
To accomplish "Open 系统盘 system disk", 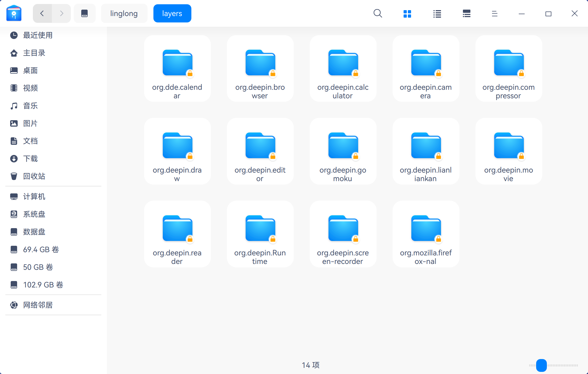I will click(34, 214).
